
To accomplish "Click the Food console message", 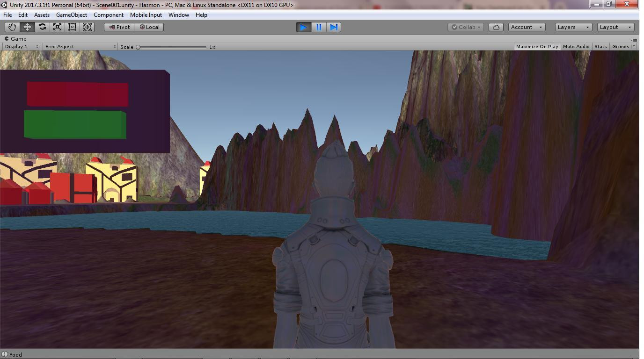I will [15, 354].
